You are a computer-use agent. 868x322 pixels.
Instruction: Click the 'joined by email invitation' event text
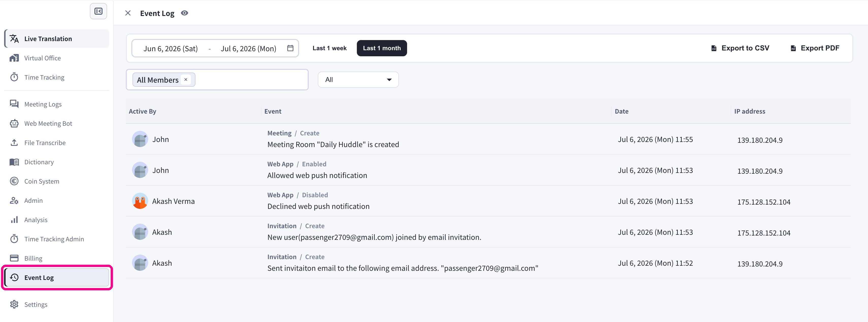click(374, 237)
